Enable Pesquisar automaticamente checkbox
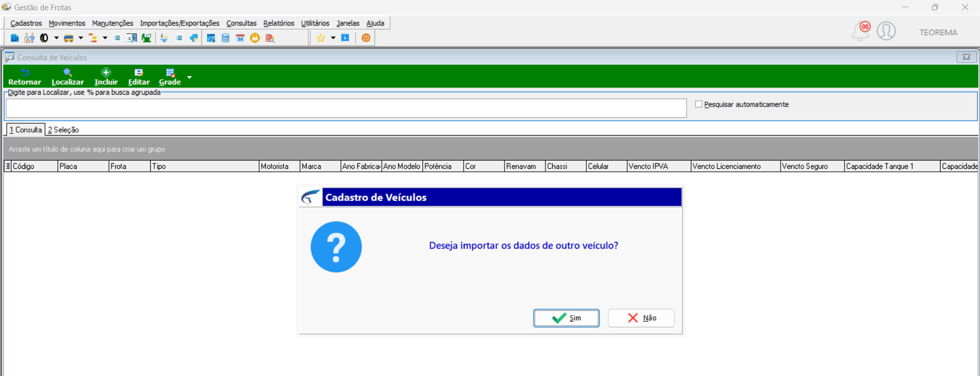Screen dimensions: 980x376 point(699,104)
